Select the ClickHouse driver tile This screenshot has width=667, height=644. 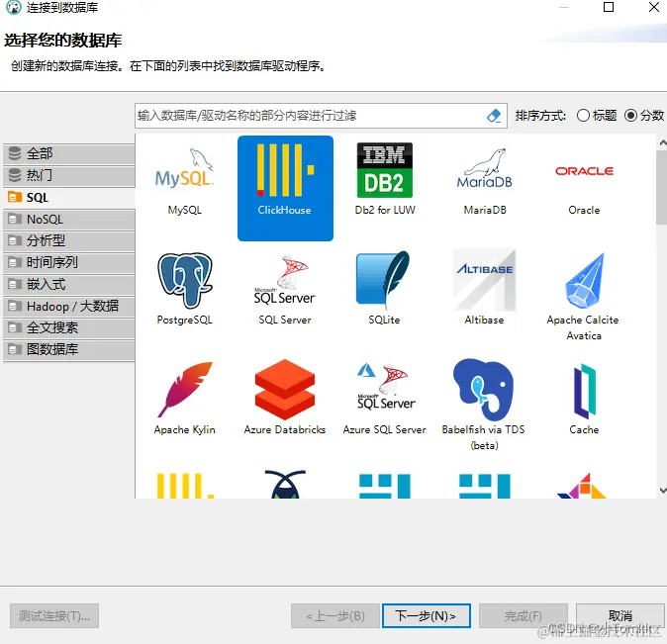tap(285, 188)
